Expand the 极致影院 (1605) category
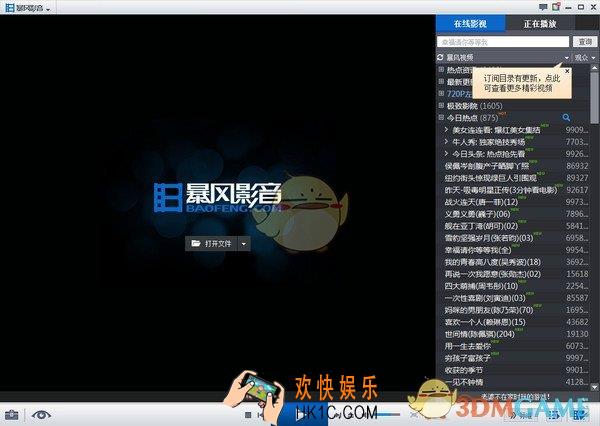This screenshot has width=600, height=426. [441, 105]
